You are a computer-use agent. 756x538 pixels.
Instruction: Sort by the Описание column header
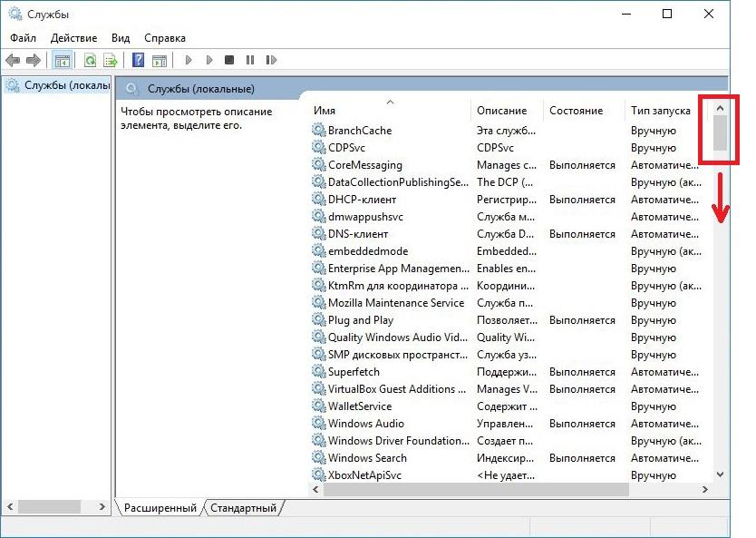point(507,111)
